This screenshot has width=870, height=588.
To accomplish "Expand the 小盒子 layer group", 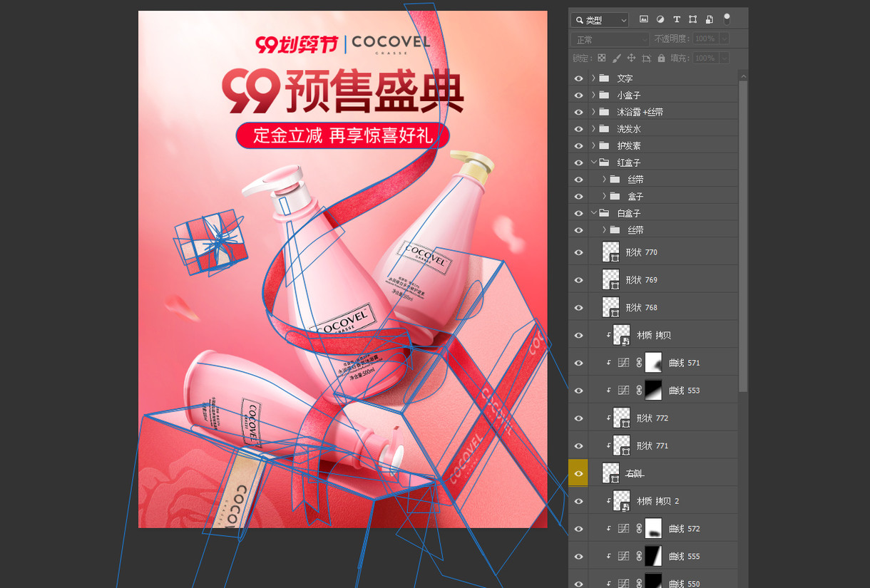I will tap(593, 95).
